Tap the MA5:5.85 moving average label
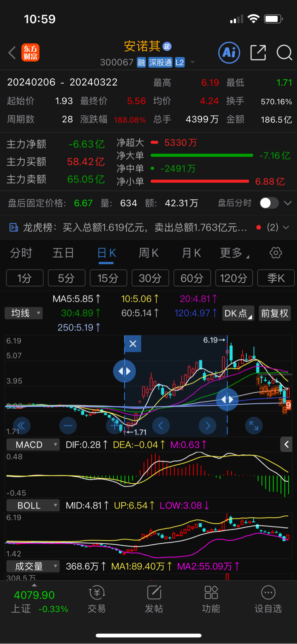This screenshot has width=297, height=644. pos(77,299)
